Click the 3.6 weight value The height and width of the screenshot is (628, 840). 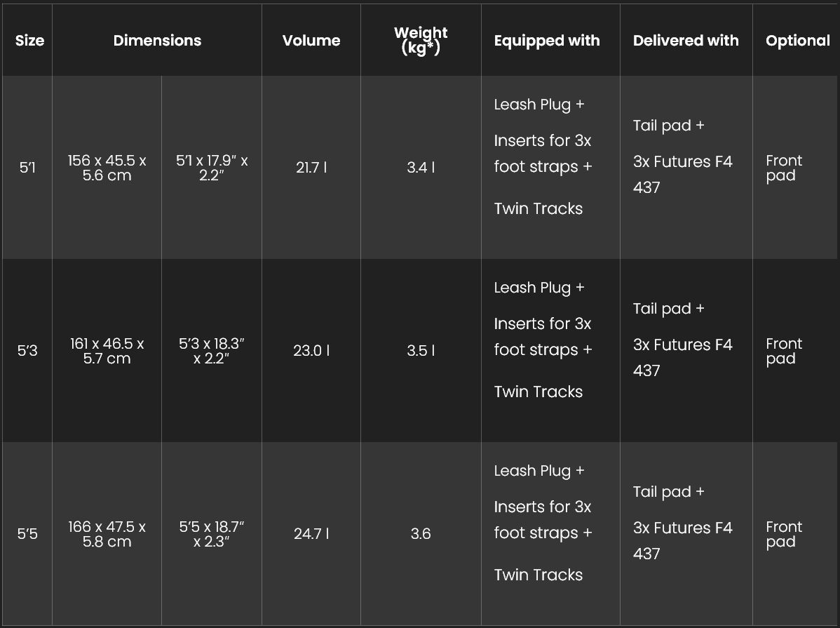(x=421, y=533)
